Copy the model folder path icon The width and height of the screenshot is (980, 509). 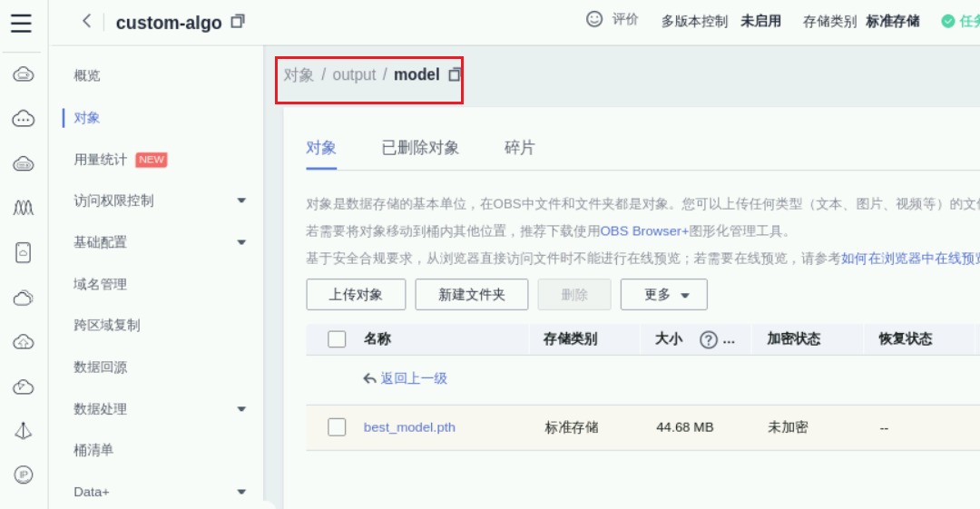point(455,74)
